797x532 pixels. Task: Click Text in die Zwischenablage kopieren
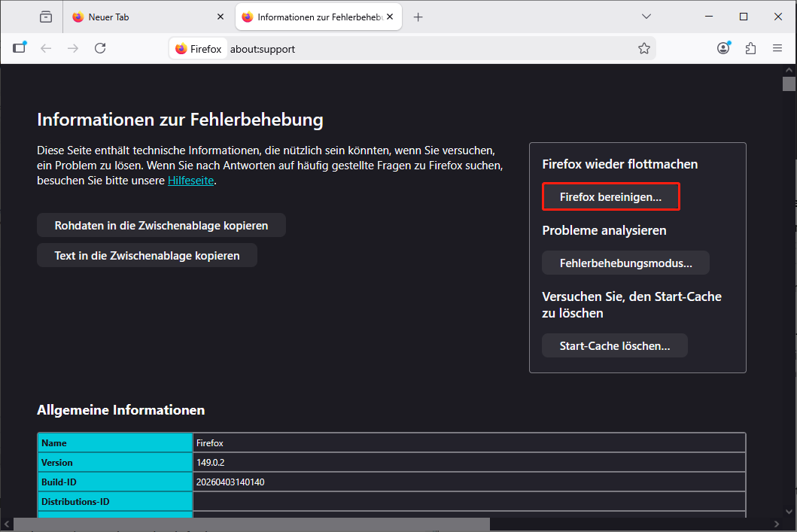147,256
